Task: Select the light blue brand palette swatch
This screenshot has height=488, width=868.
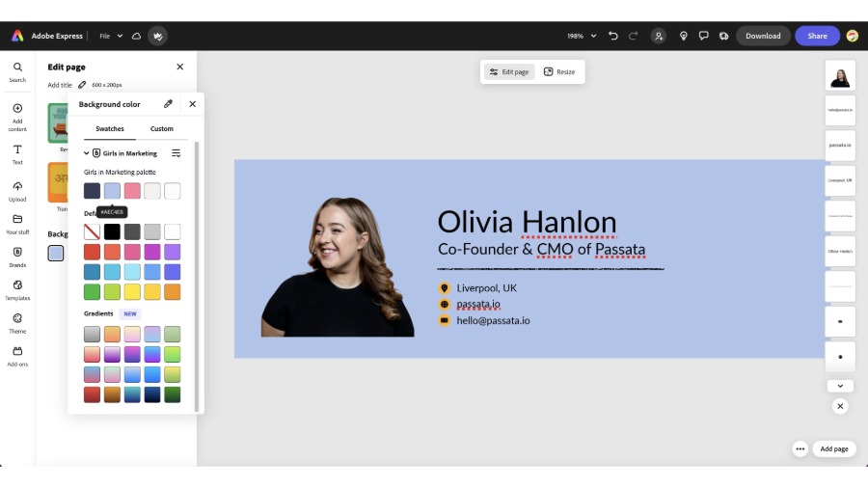Action: coord(112,191)
